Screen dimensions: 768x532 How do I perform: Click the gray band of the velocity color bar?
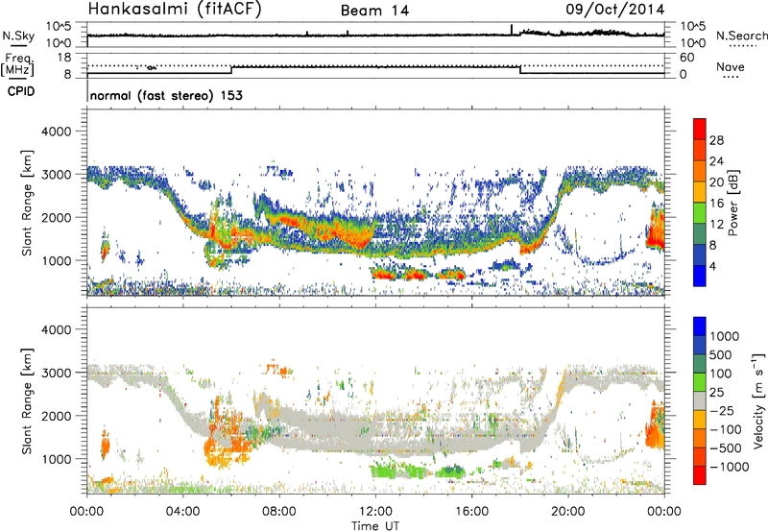coord(700,400)
